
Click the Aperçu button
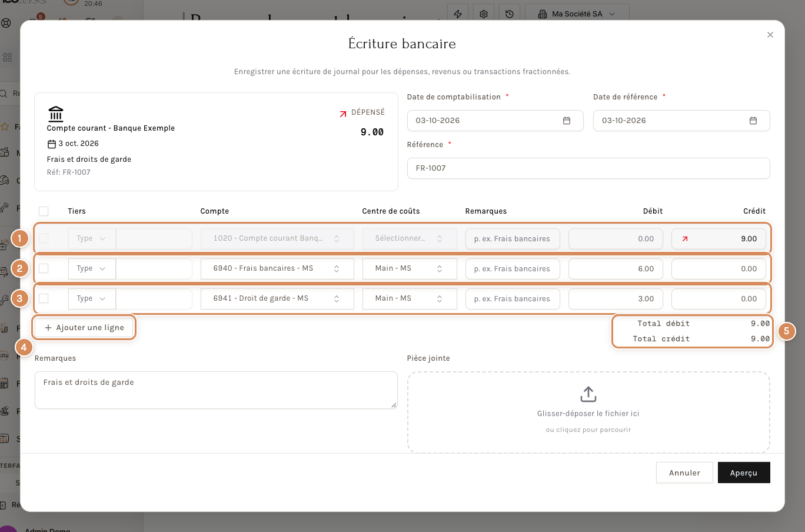744,473
